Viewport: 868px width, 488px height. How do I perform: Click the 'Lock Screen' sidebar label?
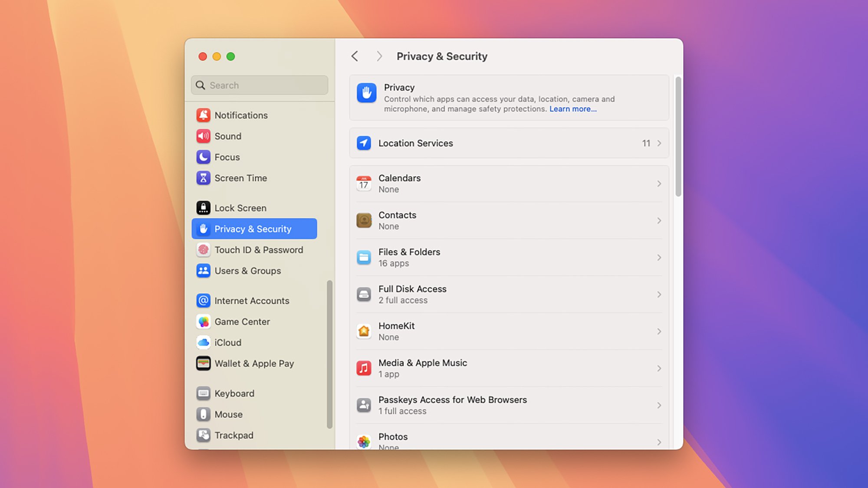tap(240, 208)
